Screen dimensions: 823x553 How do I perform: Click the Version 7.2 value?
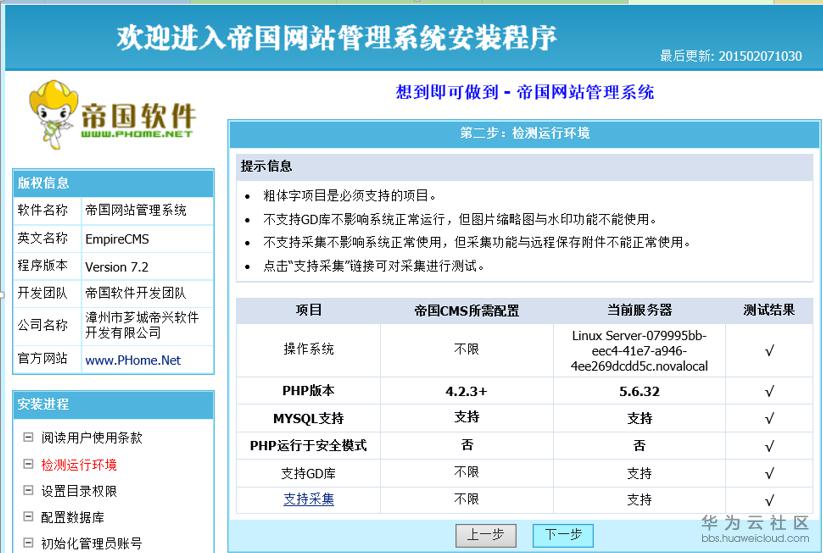pos(117,267)
